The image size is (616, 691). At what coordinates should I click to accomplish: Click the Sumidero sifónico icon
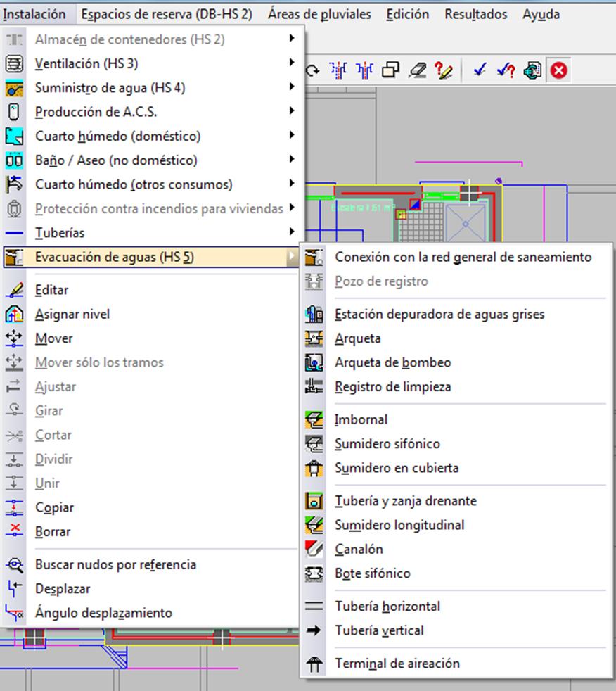(x=314, y=443)
